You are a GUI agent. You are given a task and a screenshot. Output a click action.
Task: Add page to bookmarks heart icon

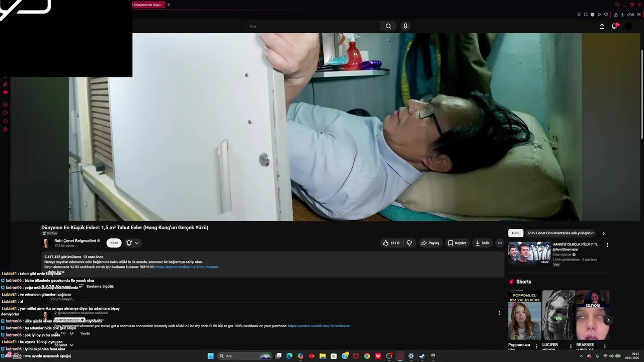click(x=606, y=15)
